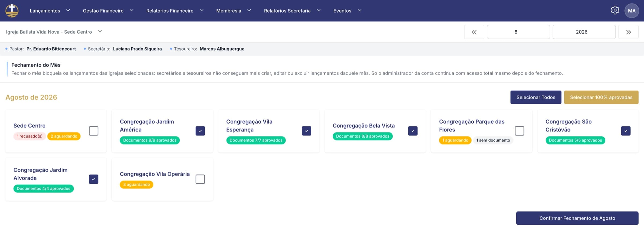Expand the Lançamentos menu chevron
The height and width of the screenshot is (244, 644).
[68, 10]
